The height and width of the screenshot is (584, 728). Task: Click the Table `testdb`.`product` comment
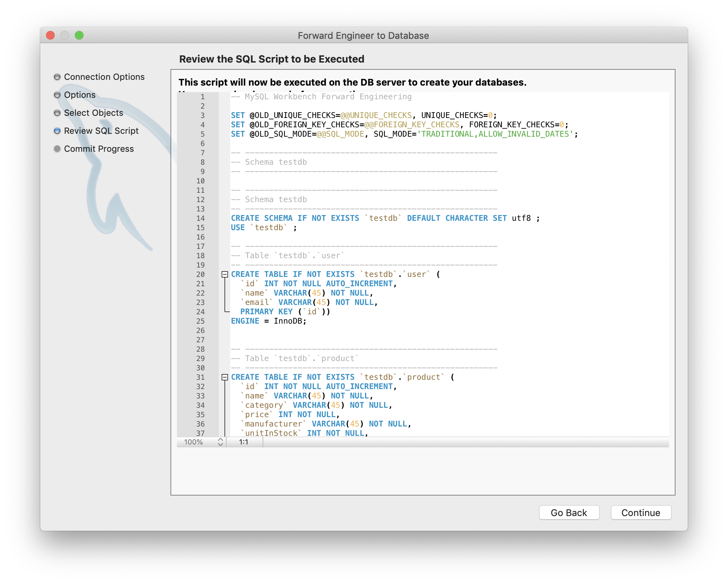(295, 359)
